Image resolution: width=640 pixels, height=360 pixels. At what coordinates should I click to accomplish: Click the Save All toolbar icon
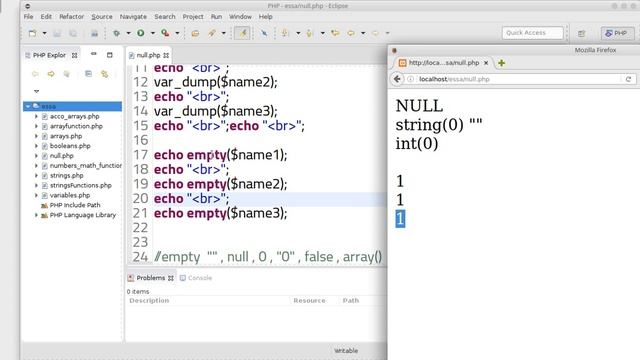point(73,33)
